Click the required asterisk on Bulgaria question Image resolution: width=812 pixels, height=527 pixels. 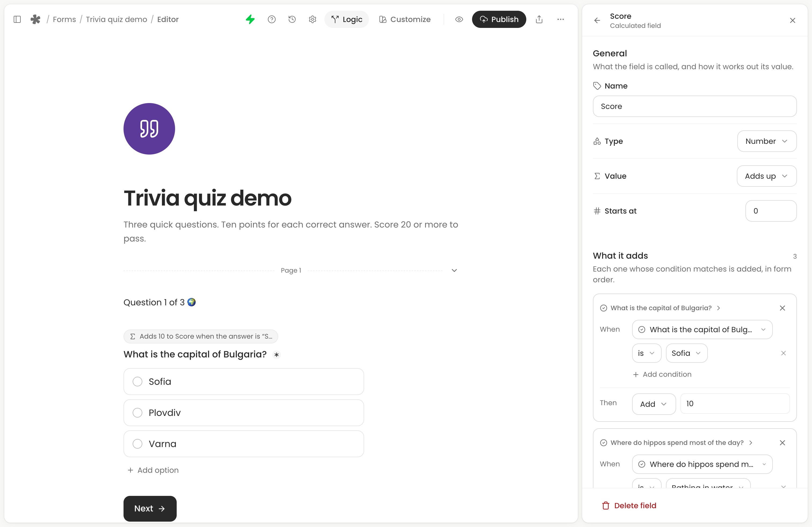tap(277, 355)
